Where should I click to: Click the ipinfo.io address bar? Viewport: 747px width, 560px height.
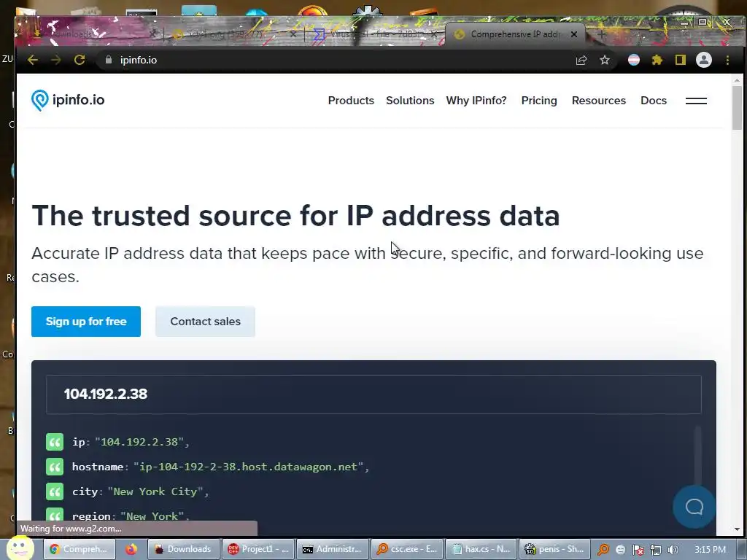coord(333,60)
